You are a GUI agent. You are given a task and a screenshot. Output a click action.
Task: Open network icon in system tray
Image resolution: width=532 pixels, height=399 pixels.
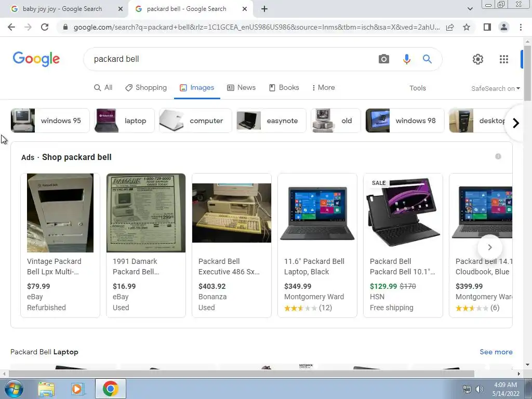(467, 389)
